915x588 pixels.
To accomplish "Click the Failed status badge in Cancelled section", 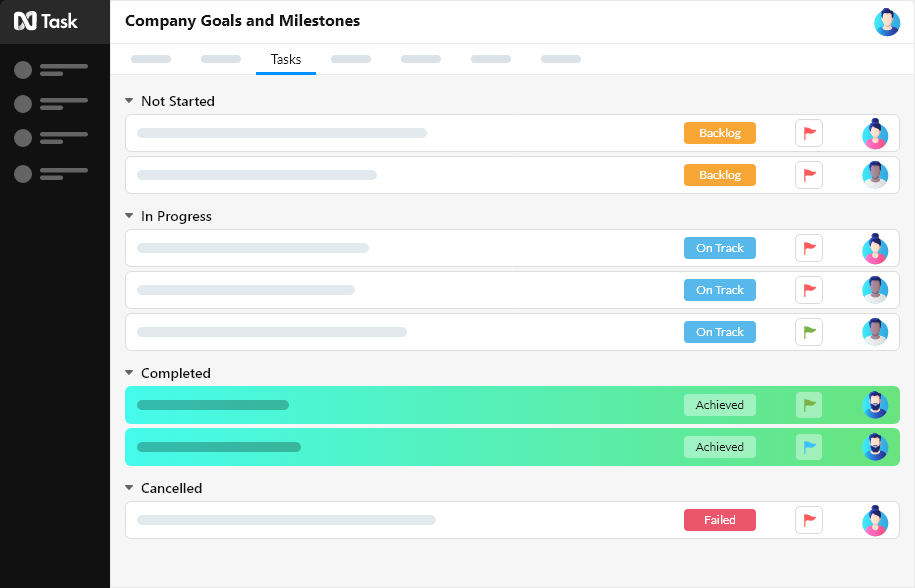I will point(719,519).
